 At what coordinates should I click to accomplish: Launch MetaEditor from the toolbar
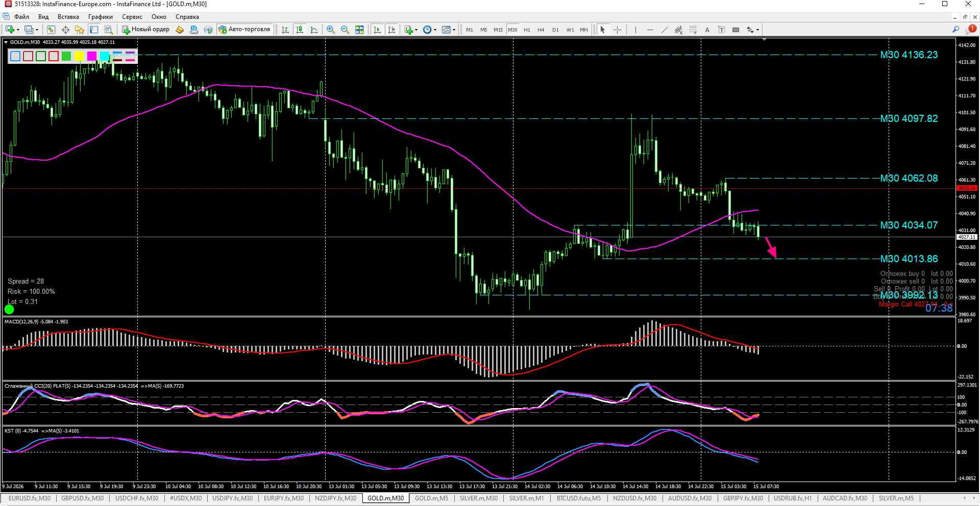(x=180, y=30)
